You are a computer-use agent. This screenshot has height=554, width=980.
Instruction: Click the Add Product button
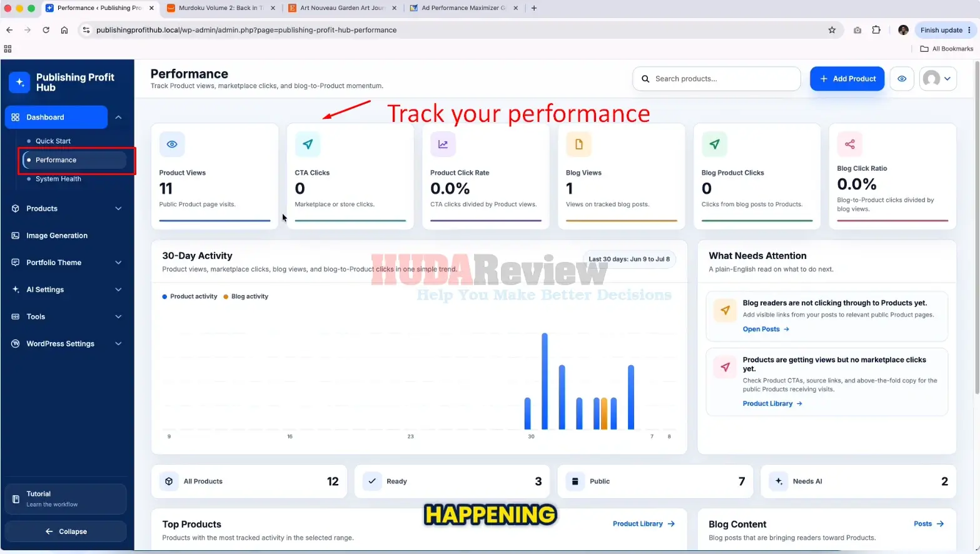point(847,79)
